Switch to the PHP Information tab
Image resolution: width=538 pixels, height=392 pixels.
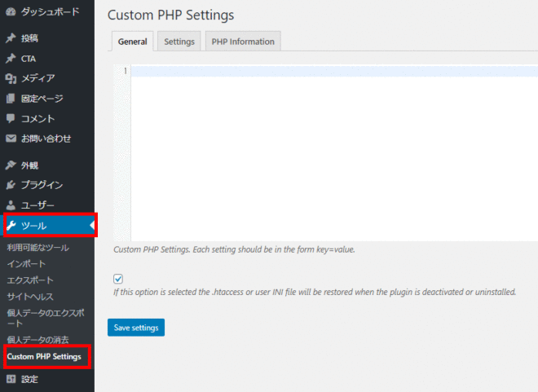pyautogui.click(x=243, y=42)
